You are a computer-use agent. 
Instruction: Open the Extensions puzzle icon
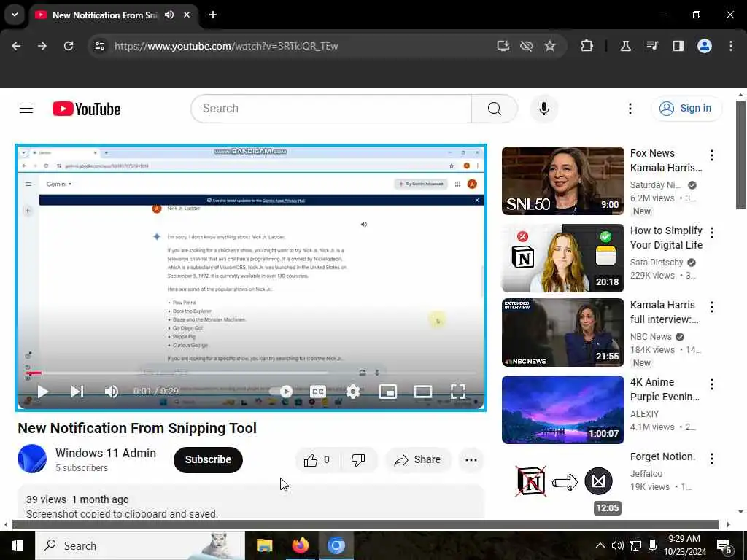[x=587, y=46]
